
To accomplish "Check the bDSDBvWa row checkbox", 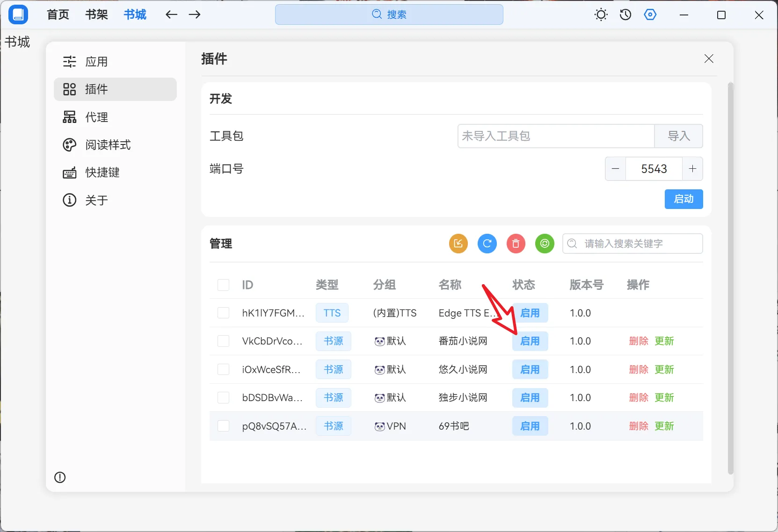I will tap(223, 397).
